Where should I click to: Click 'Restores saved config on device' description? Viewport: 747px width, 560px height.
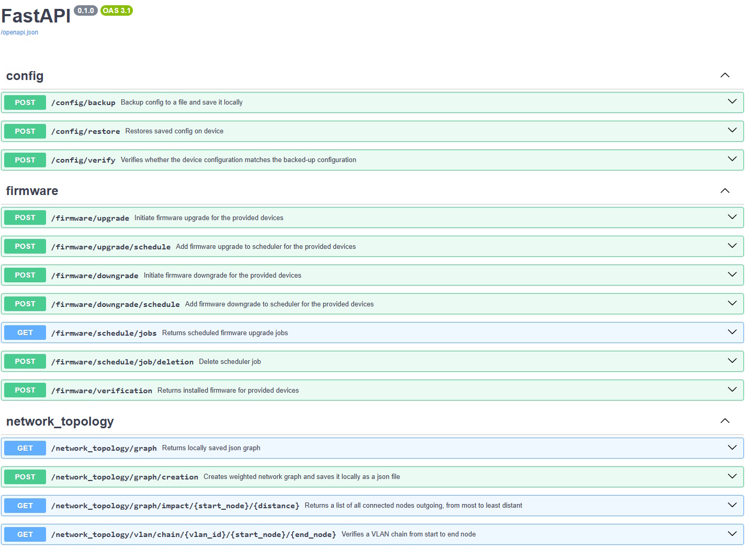pyautogui.click(x=174, y=131)
